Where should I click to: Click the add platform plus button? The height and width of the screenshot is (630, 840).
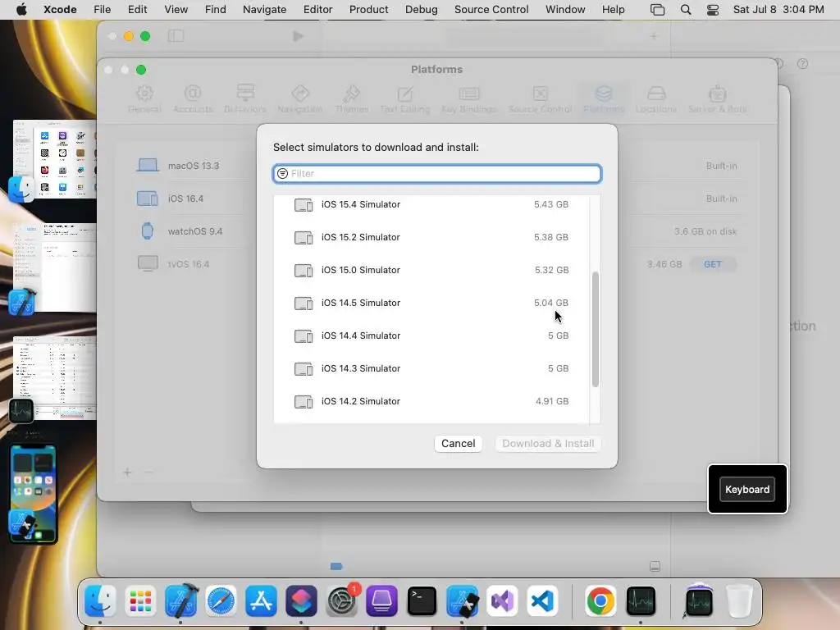(127, 472)
